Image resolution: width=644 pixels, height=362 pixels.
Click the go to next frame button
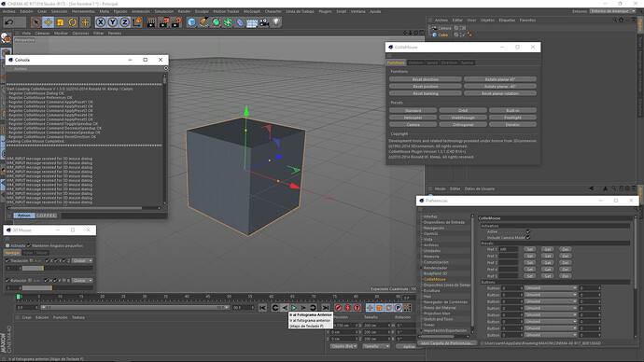coord(303,307)
